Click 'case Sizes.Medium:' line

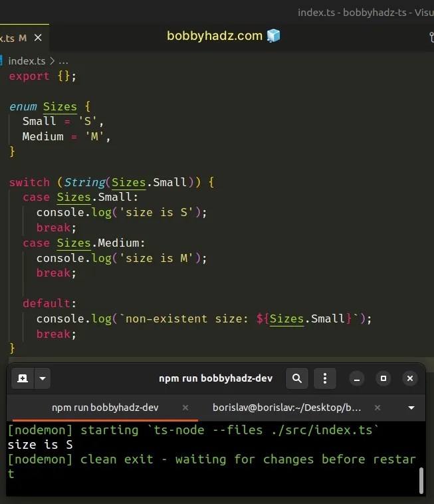(84, 243)
